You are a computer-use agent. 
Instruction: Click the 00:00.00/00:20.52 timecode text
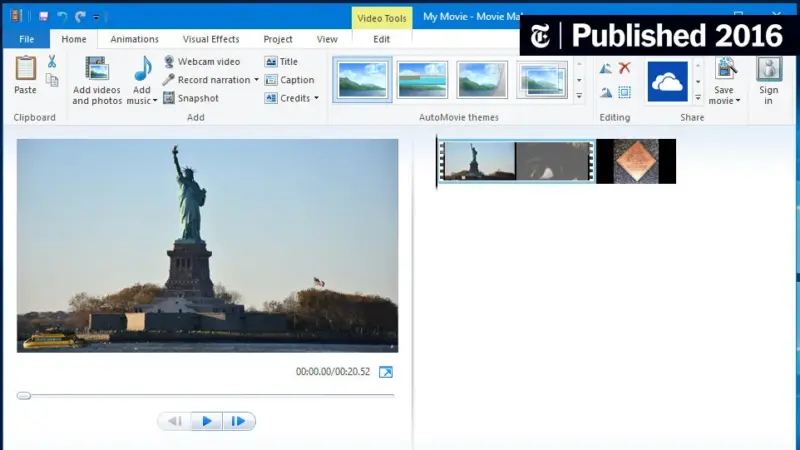(333, 372)
